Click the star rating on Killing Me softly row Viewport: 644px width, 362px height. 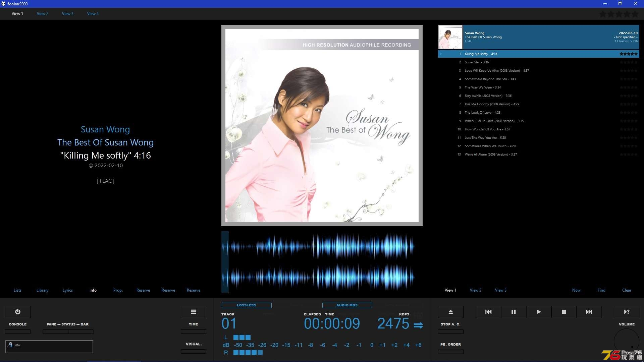pos(629,54)
